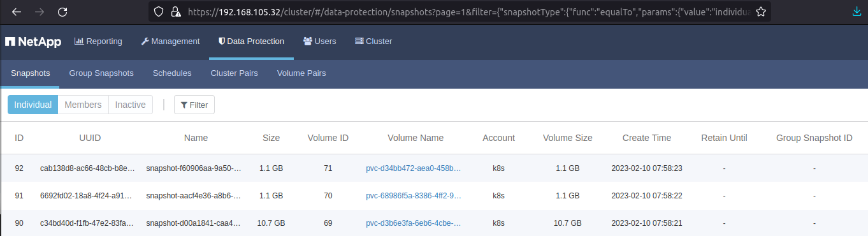This screenshot has width=868, height=236.
Task: Reload the page with the refresh icon
Action: [62, 11]
